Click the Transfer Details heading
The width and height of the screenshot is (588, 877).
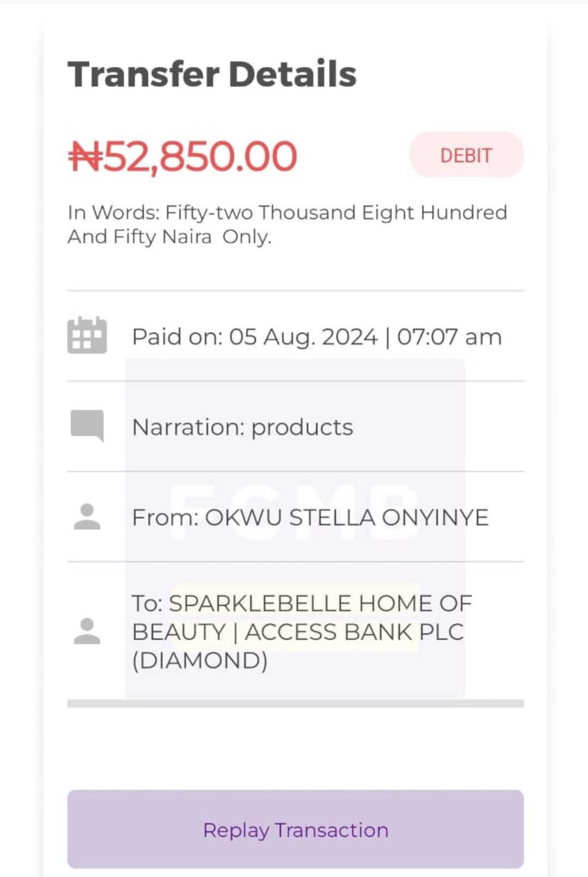coord(212,74)
